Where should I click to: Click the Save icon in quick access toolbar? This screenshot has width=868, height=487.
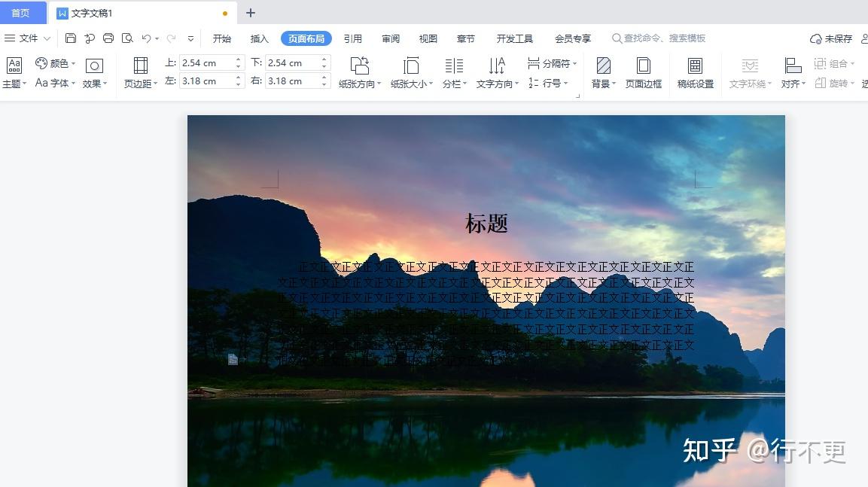(72, 38)
